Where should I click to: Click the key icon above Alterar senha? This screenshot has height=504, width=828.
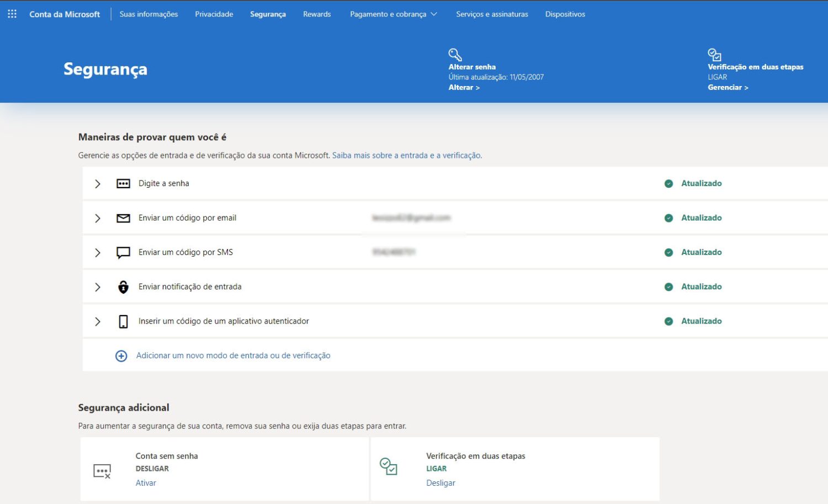(455, 55)
